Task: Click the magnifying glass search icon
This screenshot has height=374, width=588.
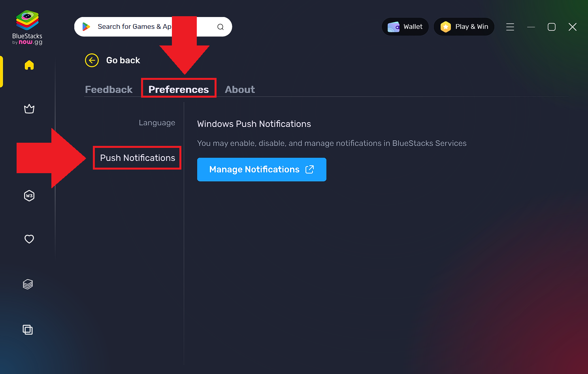Action: [x=220, y=26]
